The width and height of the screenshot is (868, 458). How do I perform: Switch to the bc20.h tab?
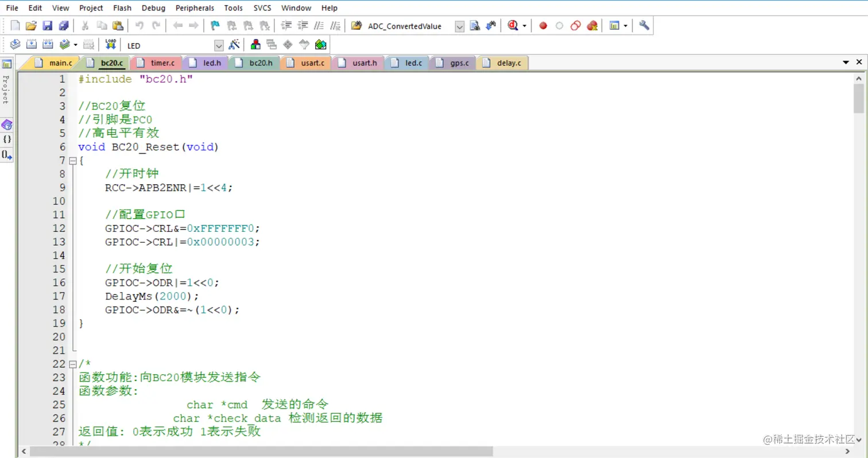(x=255, y=63)
